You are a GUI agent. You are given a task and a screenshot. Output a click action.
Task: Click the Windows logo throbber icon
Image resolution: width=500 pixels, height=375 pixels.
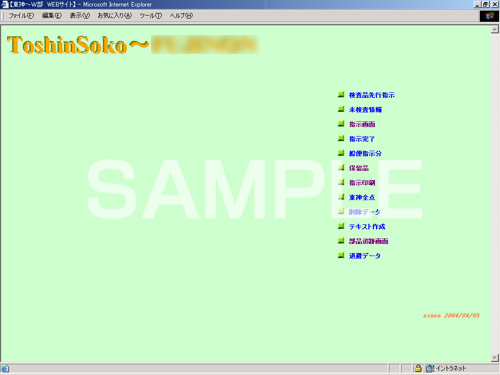tap(489, 16)
